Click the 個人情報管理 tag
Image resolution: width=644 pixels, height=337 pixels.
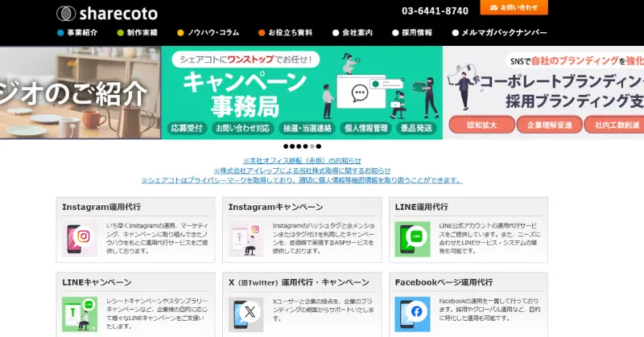(366, 129)
